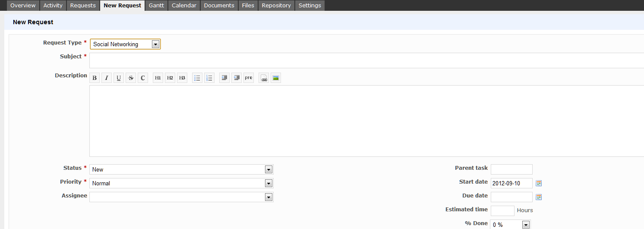Remove quote indentation from text
The image size is (644, 229).
237,78
